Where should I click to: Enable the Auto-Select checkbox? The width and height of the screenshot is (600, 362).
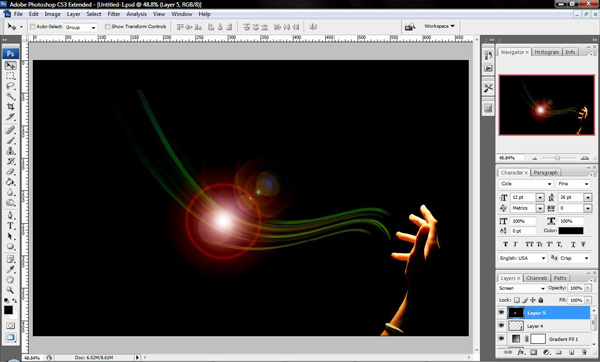[x=33, y=26]
